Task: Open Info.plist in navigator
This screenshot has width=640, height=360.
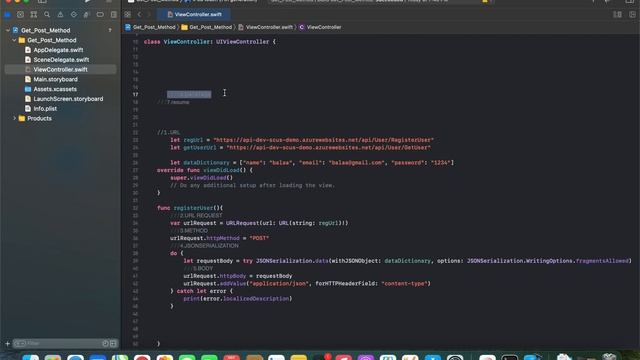Action: point(45,109)
